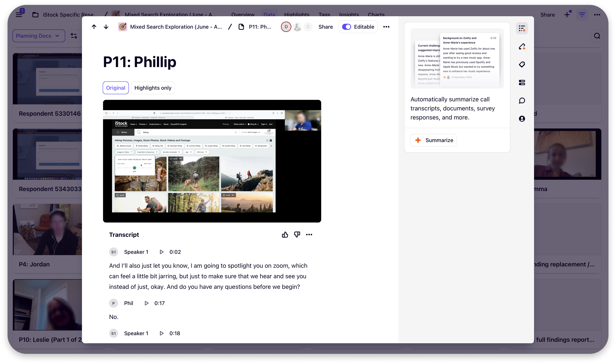This screenshot has height=364, width=616.
Task: Click the S1 speaker avatar at 0:02
Action: click(114, 252)
